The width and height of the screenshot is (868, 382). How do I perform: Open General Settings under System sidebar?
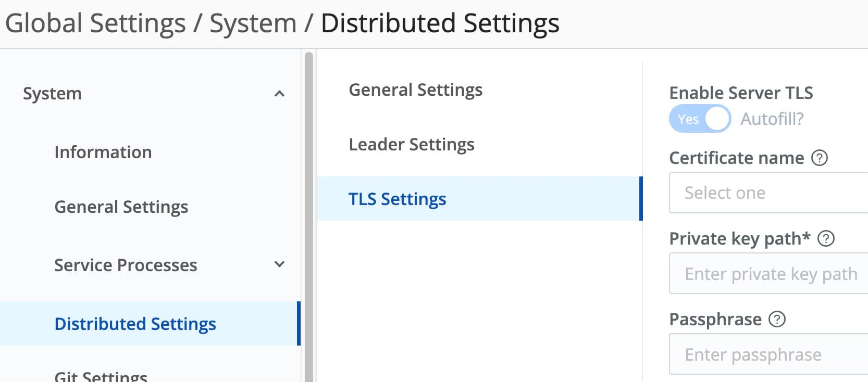(x=121, y=207)
